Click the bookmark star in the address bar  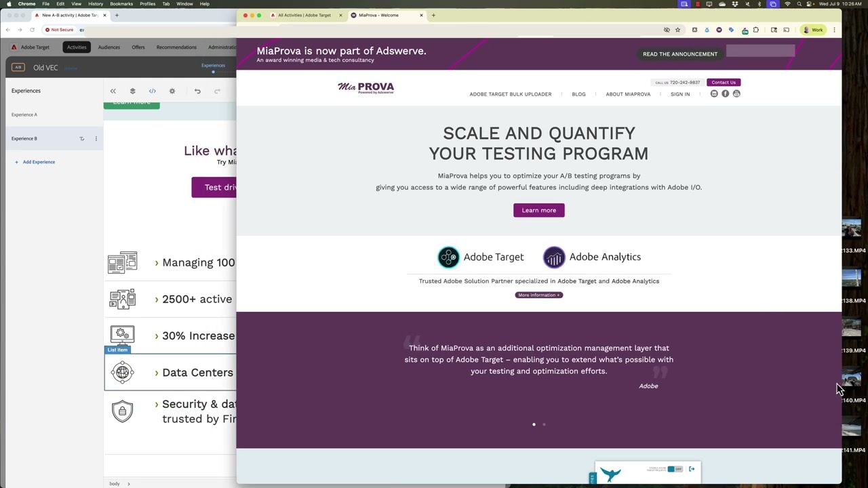click(x=677, y=30)
